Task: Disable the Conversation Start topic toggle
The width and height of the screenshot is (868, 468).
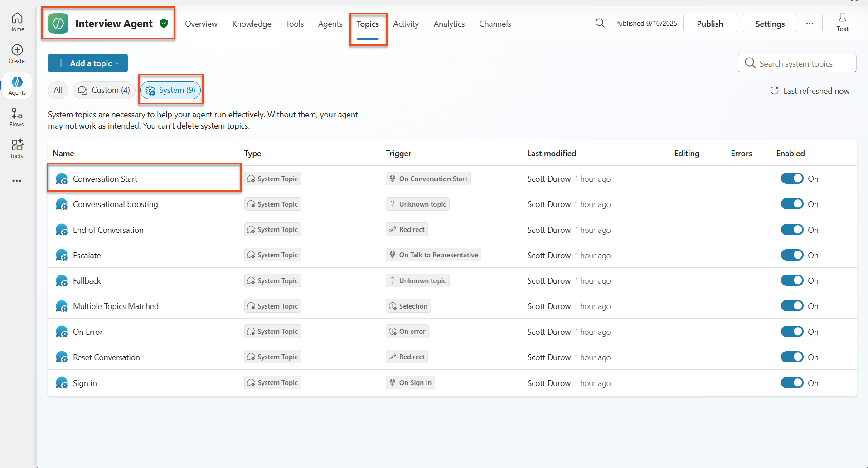Action: [x=792, y=179]
